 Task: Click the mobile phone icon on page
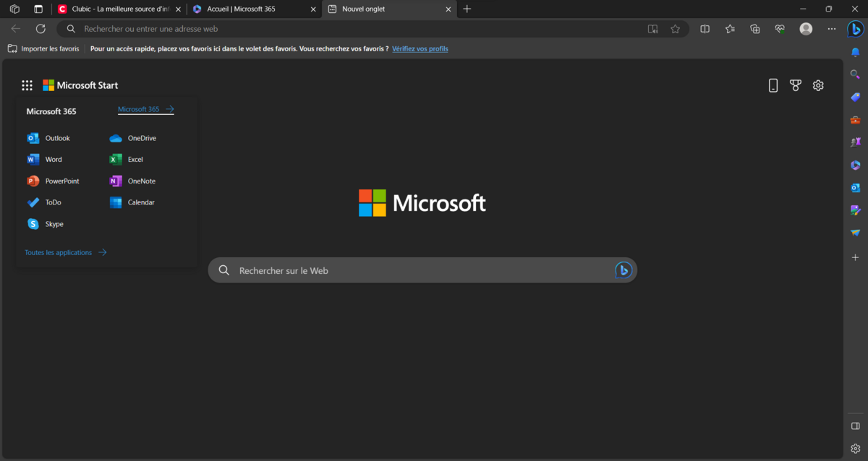[x=773, y=85]
